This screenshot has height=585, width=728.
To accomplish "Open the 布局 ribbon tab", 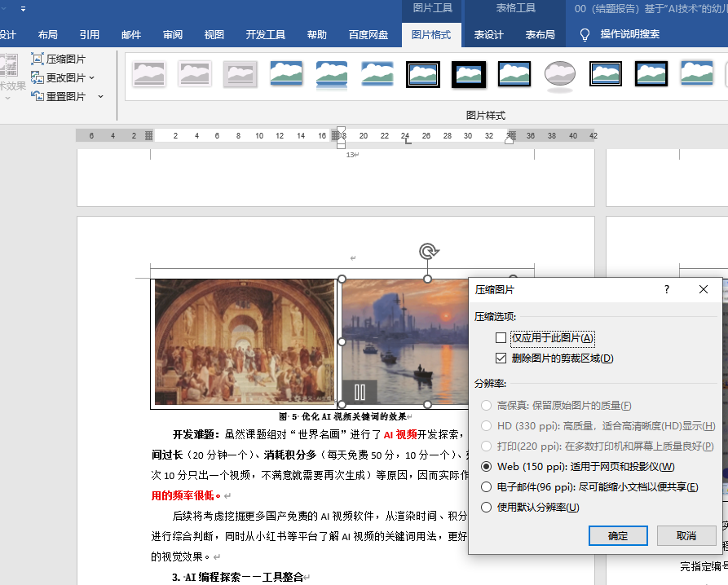I will click(48, 35).
